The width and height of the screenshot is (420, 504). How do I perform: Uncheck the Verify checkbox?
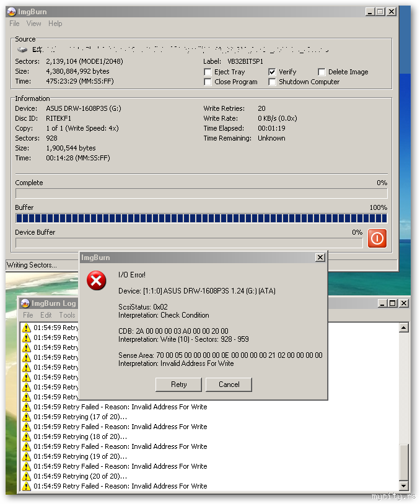pyautogui.click(x=272, y=72)
